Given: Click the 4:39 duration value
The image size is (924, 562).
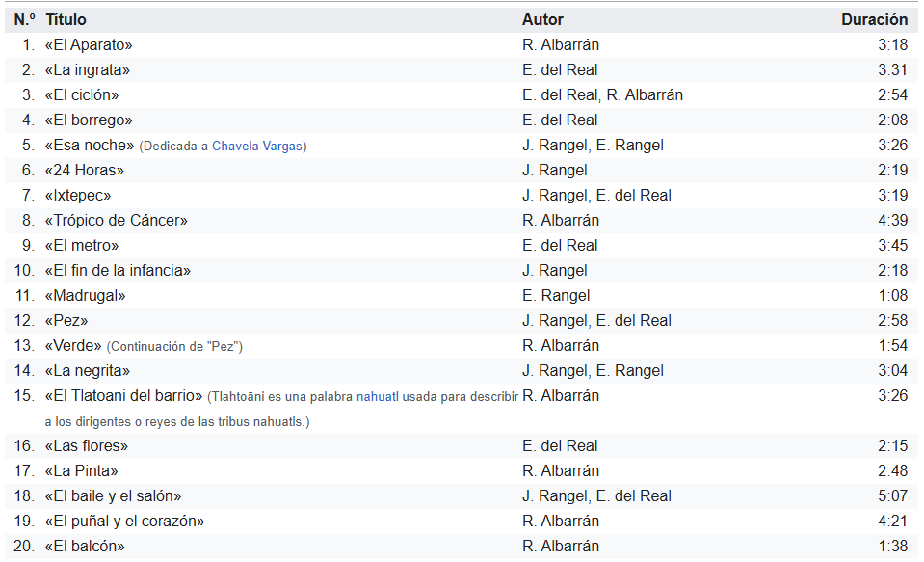Looking at the screenshot, I should coord(893,221).
